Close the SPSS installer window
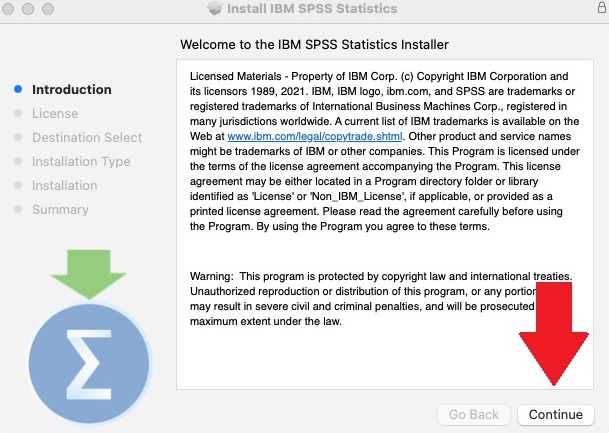This screenshot has width=609, height=433. pos(9,8)
